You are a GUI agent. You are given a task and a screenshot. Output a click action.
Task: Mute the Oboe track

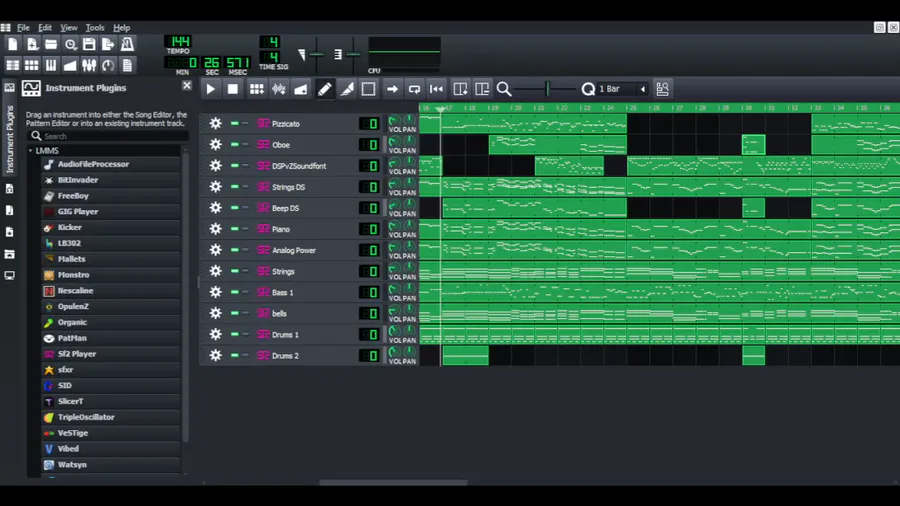click(235, 145)
